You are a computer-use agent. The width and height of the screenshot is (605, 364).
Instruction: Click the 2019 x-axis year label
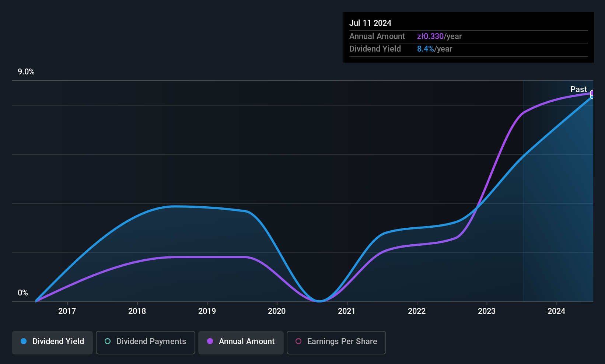(x=207, y=311)
